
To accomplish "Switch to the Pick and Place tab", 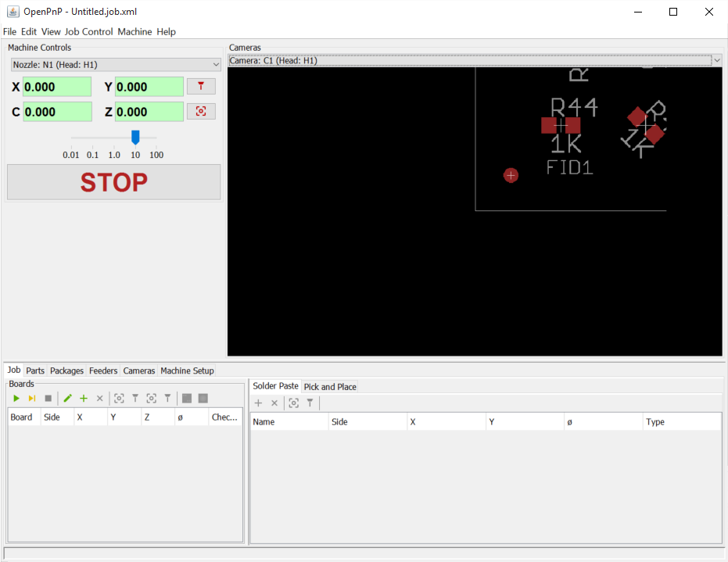I will click(x=330, y=387).
